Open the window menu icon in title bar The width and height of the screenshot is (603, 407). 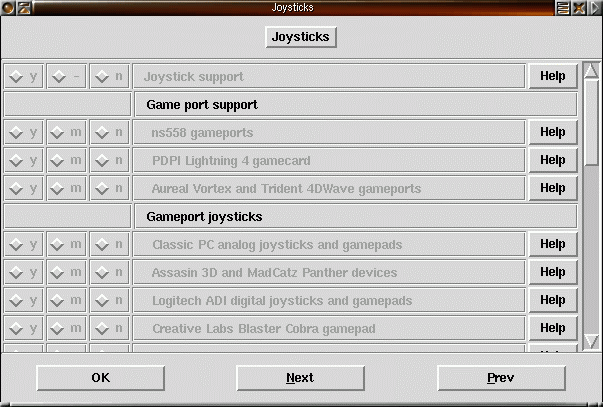click(x=7, y=7)
